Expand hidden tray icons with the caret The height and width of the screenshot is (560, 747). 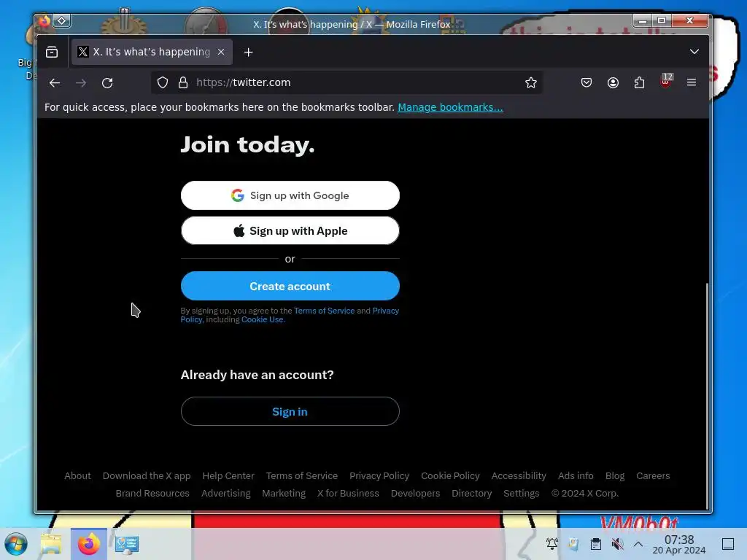[638, 544]
